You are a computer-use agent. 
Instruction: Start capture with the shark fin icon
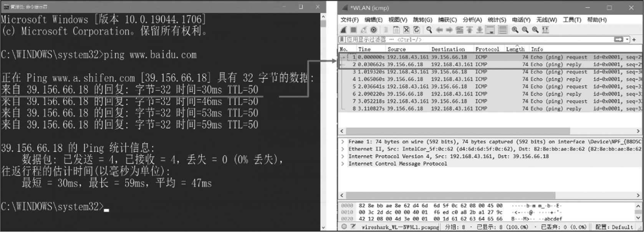[344, 30]
